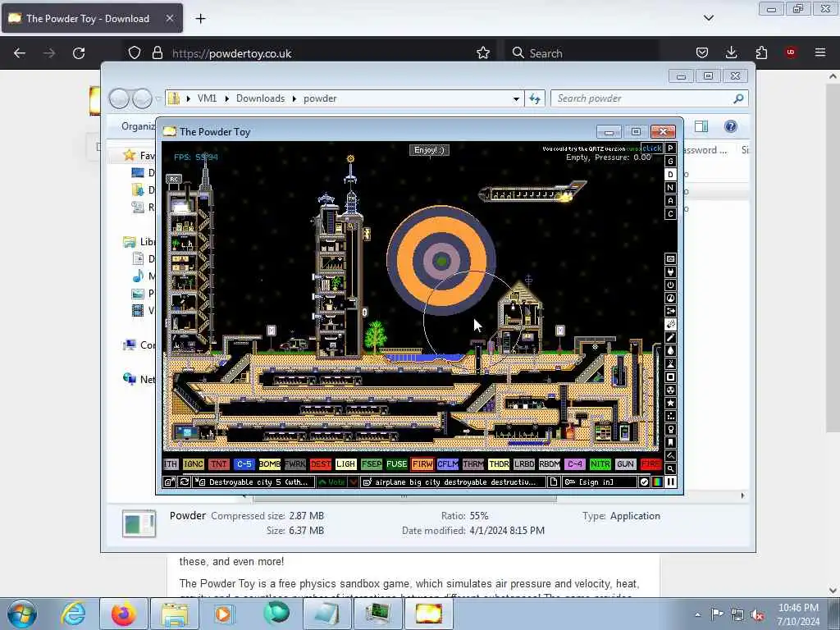Open simulation options checkmark icon
The image size is (840, 630).
645,482
